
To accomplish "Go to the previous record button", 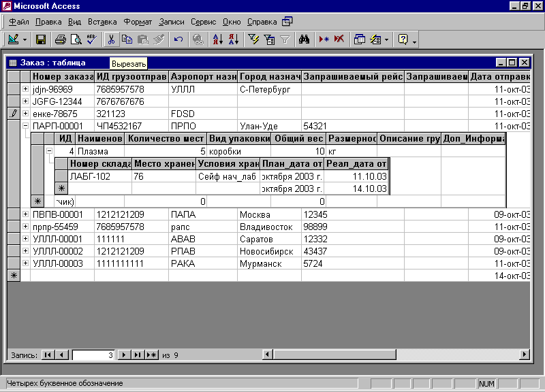I will (62, 355).
